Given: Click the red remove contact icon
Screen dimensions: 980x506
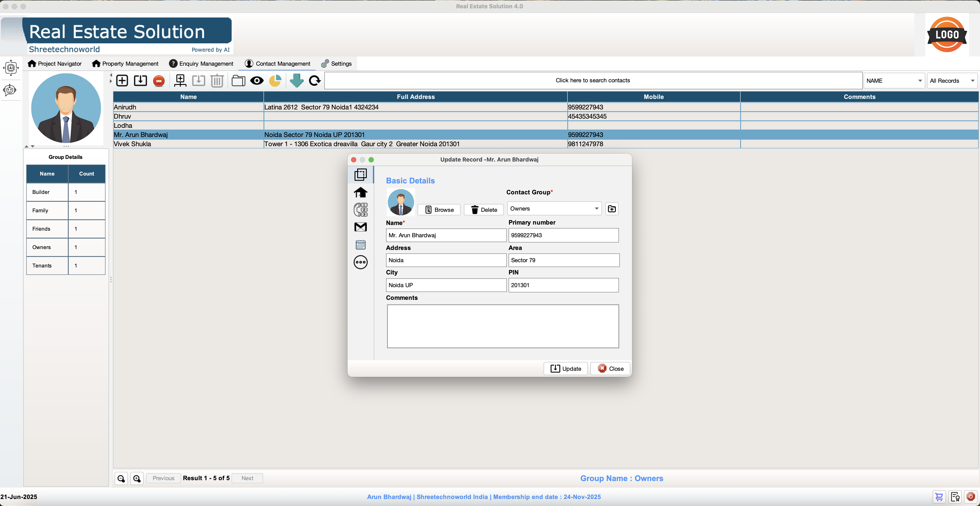Looking at the screenshot, I should coord(159,81).
